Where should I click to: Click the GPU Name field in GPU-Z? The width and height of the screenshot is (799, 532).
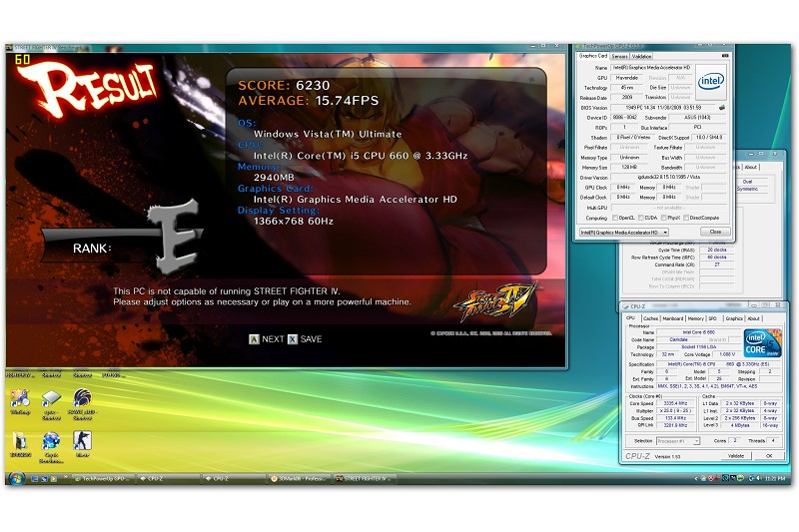tap(652, 68)
